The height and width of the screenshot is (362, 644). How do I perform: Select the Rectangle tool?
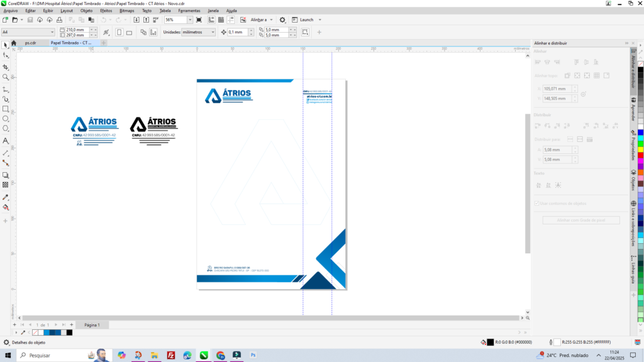5,109
